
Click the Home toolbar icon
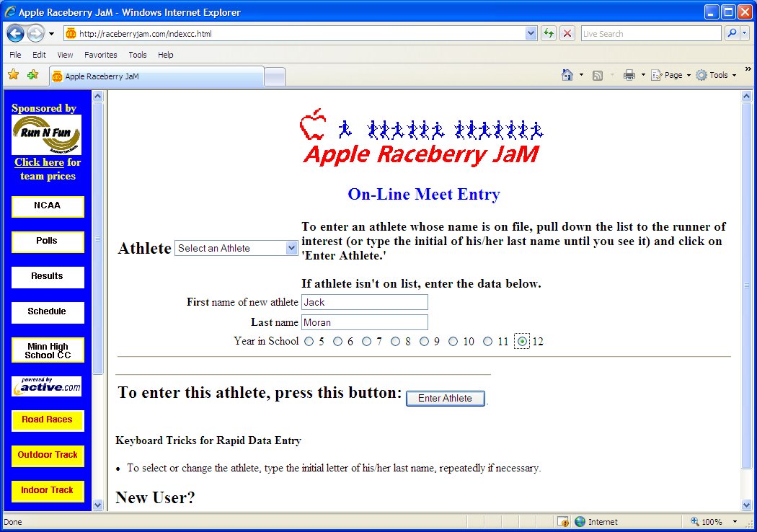(x=567, y=75)
